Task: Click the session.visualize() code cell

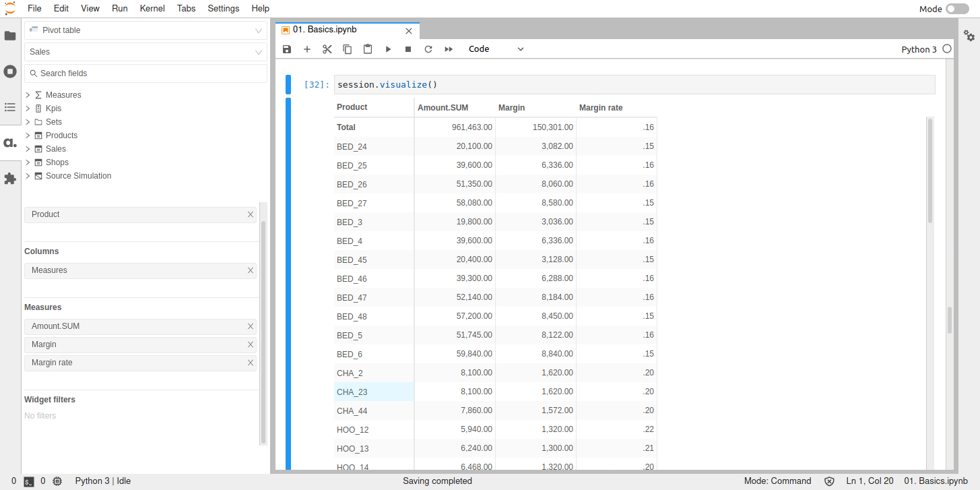Action: pos(634,85)
